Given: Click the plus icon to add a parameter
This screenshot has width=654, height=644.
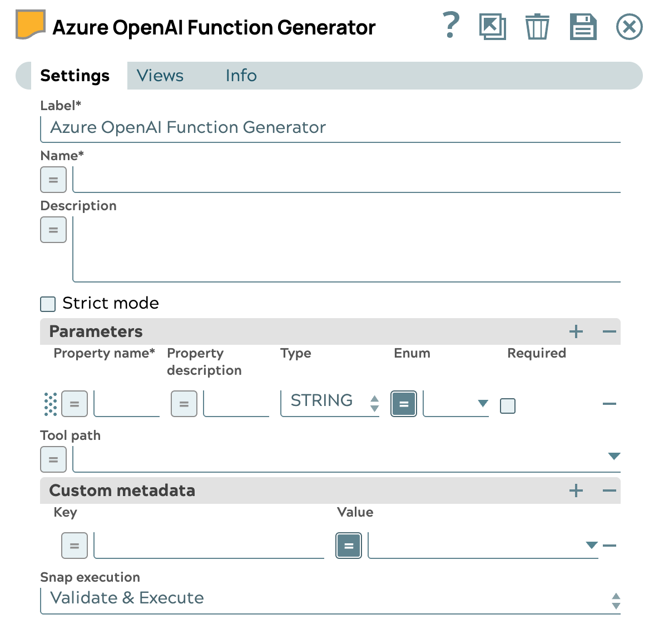Looking at the screenshot, I should tap(576, 331).
